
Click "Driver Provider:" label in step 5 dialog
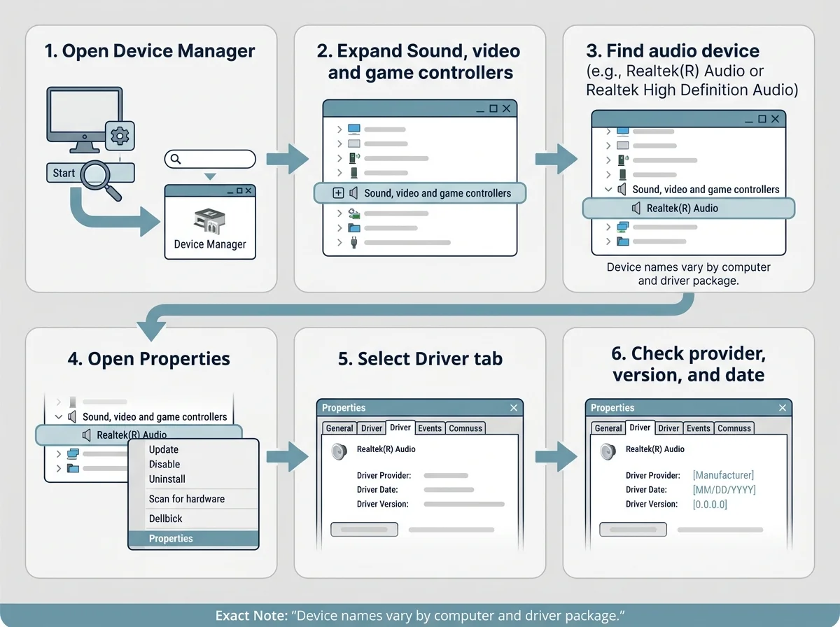point(384,476)
